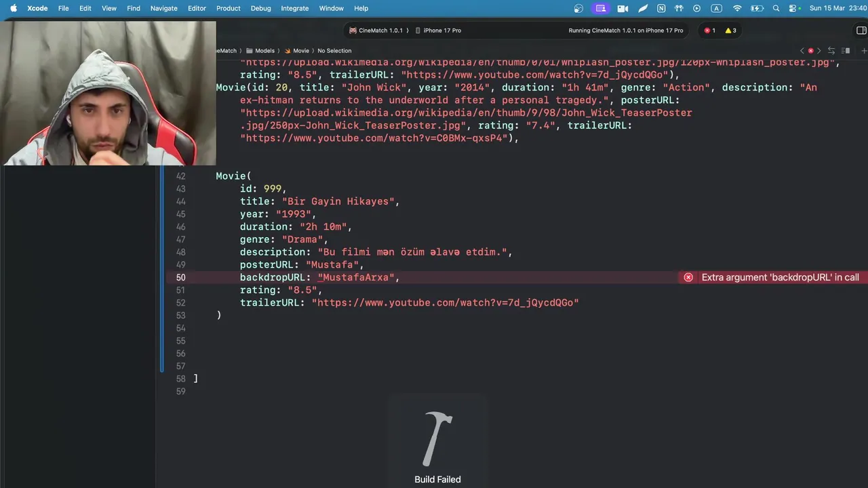Click the blue change bar in gutter
The image size is (868, 488).
tap(162, 268)
